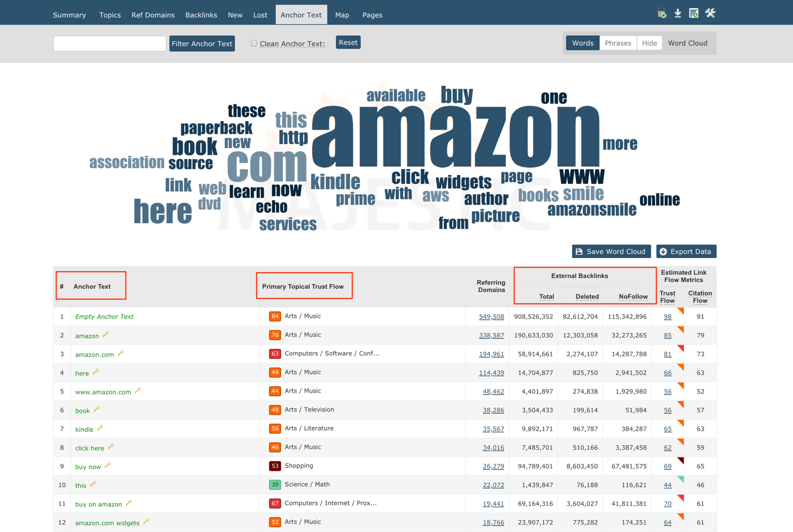
Task: Click wrench icon beside amazon anchor
Action: [x=106, y=335]
